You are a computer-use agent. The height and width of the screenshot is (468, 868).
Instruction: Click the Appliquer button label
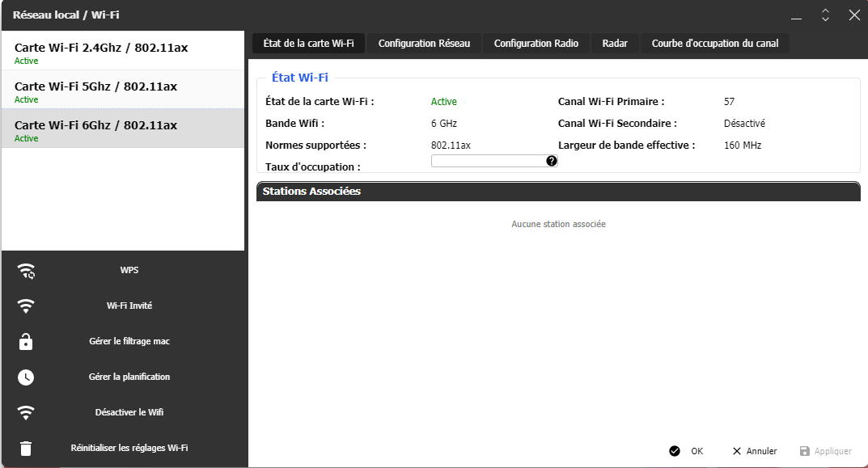[832, 451]
